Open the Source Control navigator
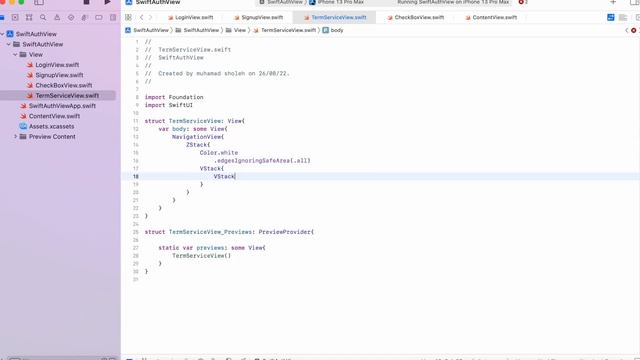This screenshot has height=360, width=640. point(15,18)
